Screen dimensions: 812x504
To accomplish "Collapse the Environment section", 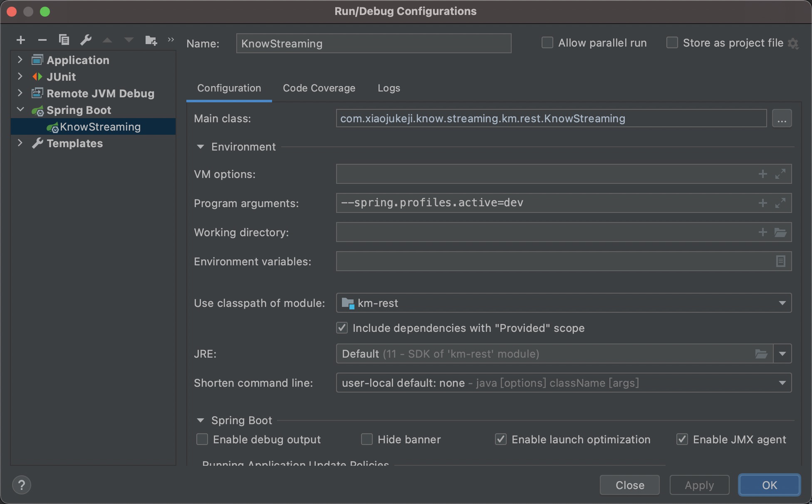I will coord(200,146).
